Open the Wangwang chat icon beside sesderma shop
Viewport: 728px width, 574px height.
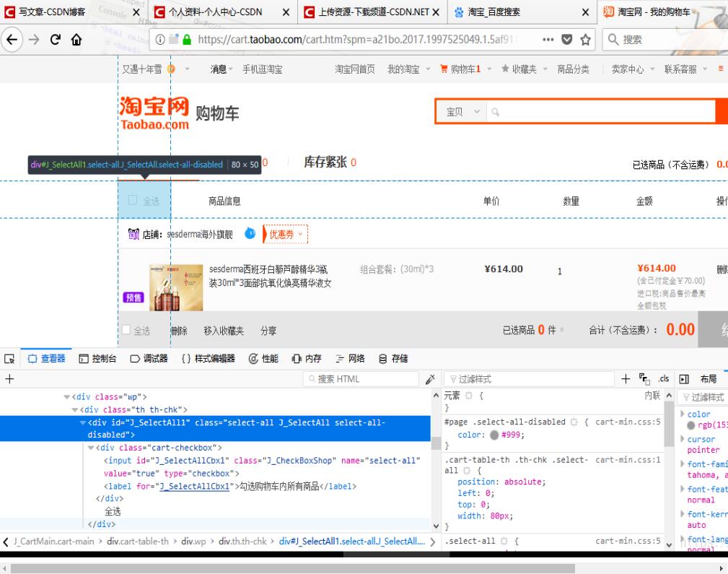click(x=250, y=233)
